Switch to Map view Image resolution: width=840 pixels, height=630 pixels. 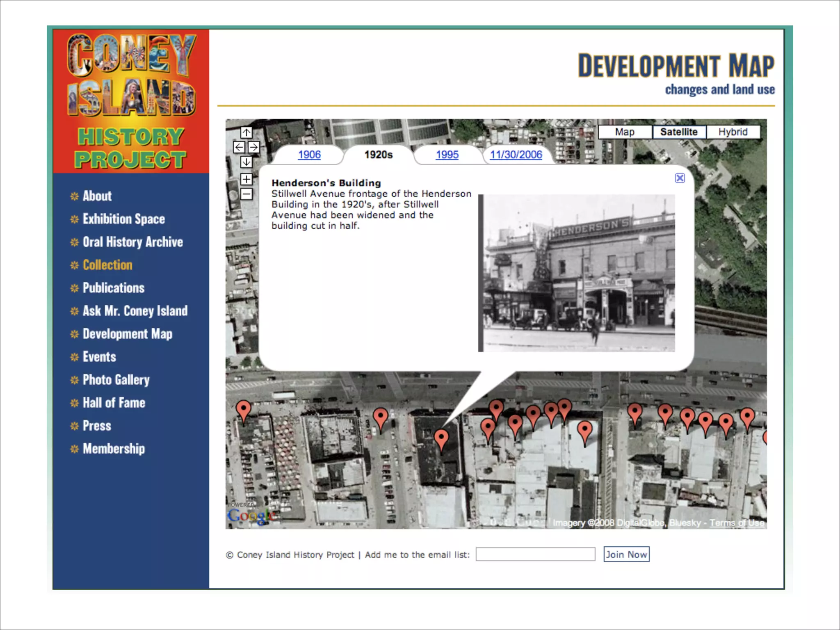coord(625,132)
